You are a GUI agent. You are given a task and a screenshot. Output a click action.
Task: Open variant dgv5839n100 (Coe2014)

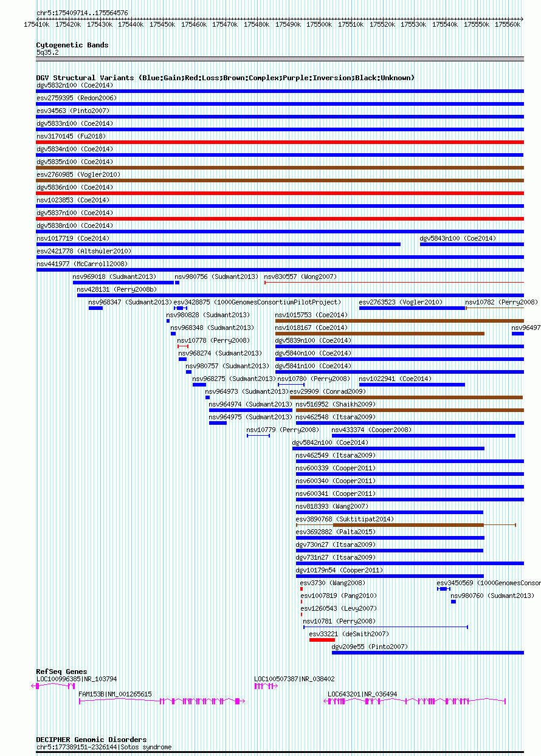(399, 346)
